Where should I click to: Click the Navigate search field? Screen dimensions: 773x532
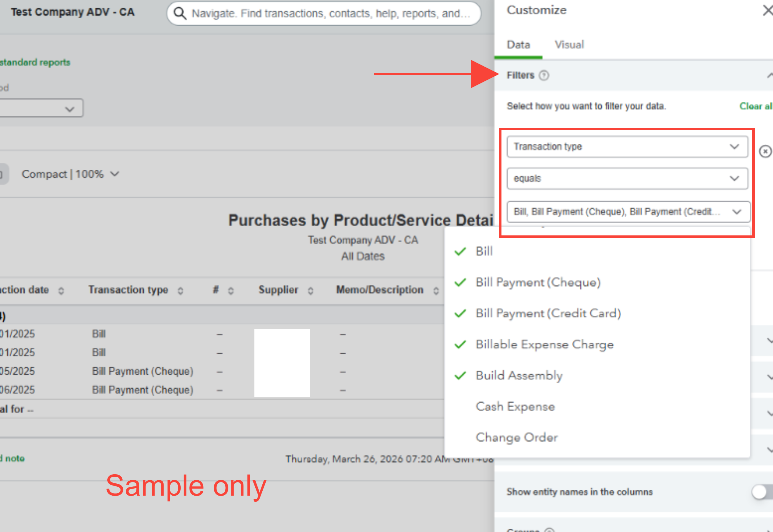pyautogui.click(x=330, y=13)
